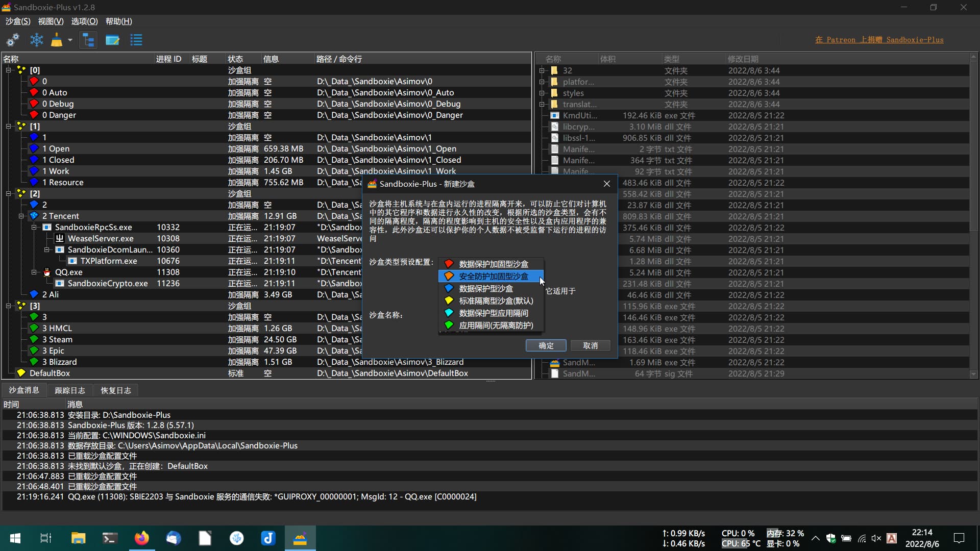Click the 确定 button in new sandbox dialog
980x551 pixels.
(x=546, y=345)
